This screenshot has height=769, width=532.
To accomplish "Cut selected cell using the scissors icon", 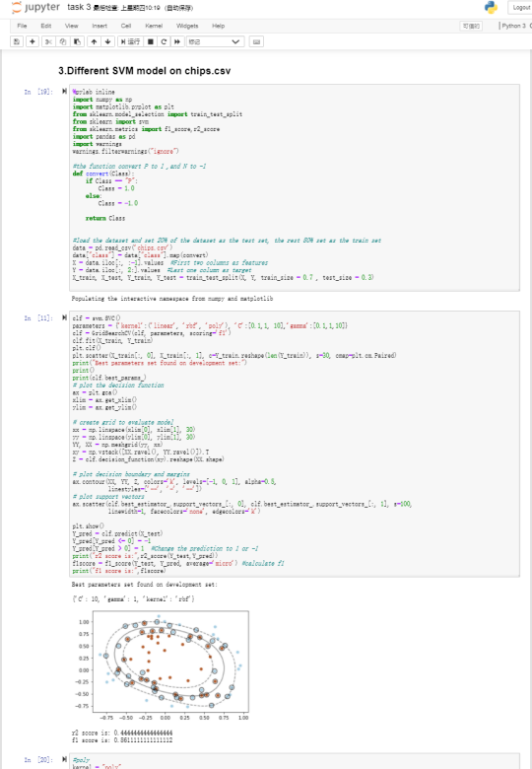I will coord(48,41).
